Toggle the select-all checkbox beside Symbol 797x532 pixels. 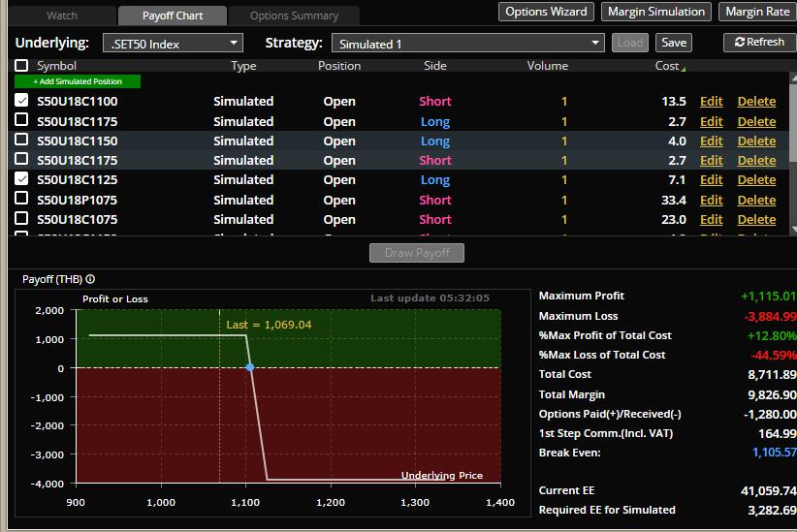pos(21,66)
